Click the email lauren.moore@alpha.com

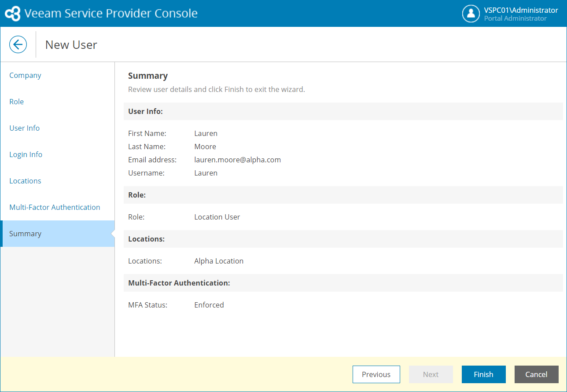coord(237,160)
